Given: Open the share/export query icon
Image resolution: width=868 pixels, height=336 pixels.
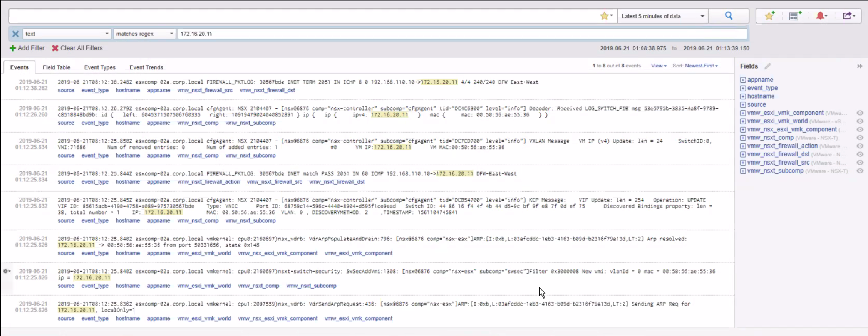Looking at the screenshot, I should click(x=848, y=16).
